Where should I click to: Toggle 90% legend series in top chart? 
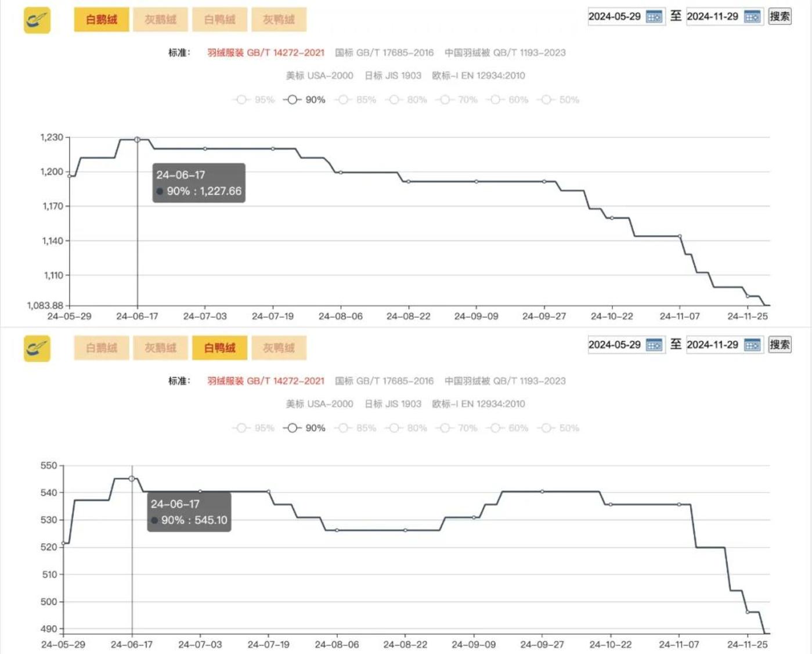pos(305,100)
